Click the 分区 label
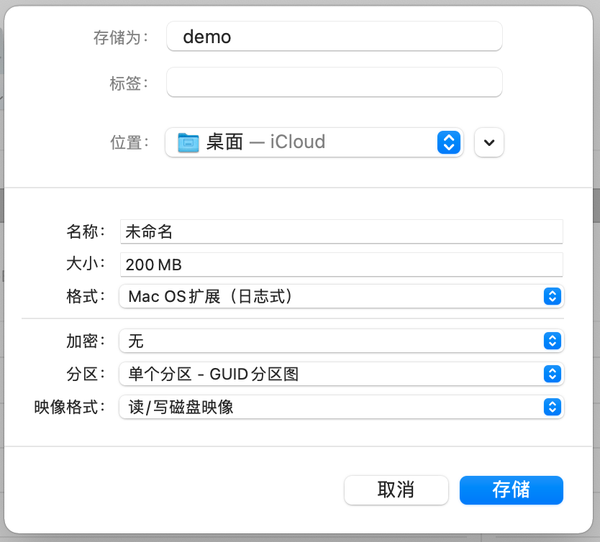 click(x=85, y=374)
